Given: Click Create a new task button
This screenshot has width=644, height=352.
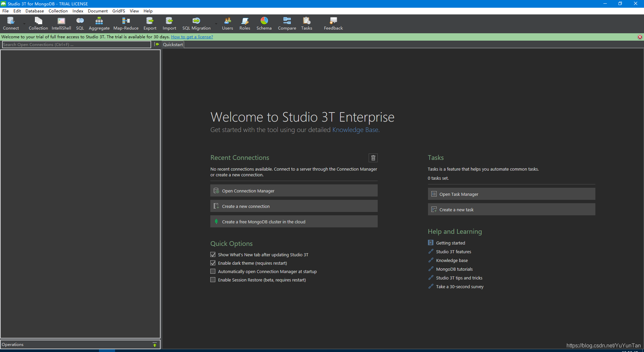Looking at the screenshot, I should tap(511, 209).
